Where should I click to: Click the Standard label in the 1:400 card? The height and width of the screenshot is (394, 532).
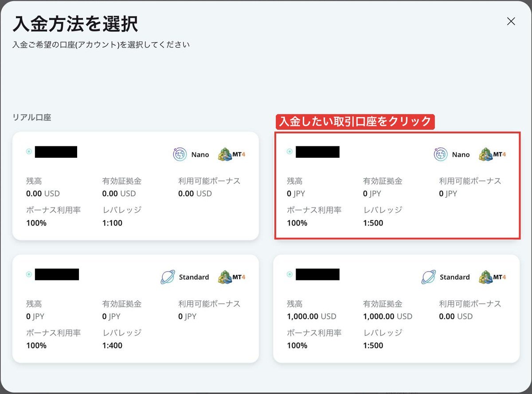click(x=194, y=277)
